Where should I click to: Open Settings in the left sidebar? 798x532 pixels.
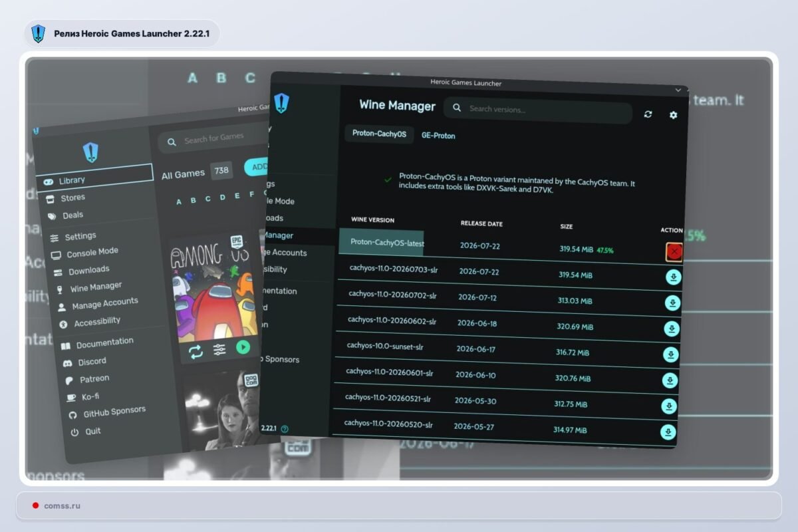(80, 237)
